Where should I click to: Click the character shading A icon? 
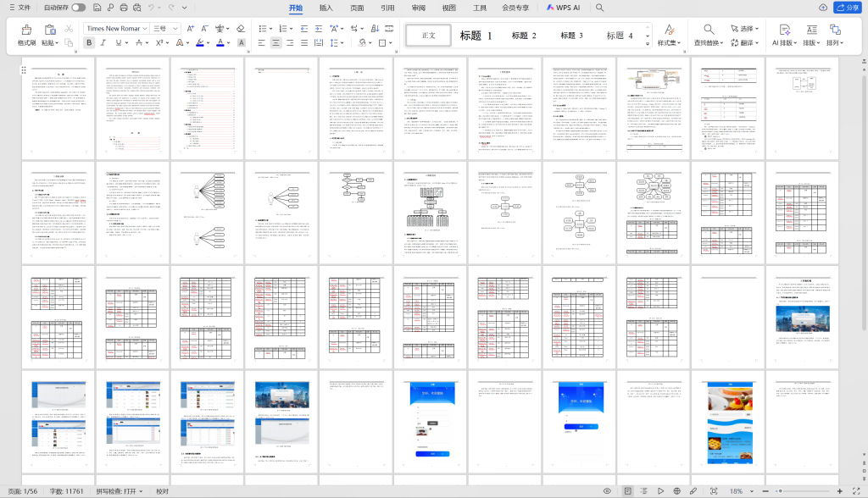(x=241, y=42)
